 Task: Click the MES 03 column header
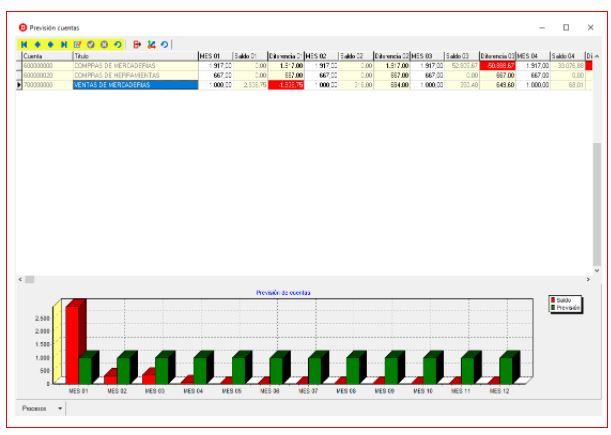coord(427,56)
